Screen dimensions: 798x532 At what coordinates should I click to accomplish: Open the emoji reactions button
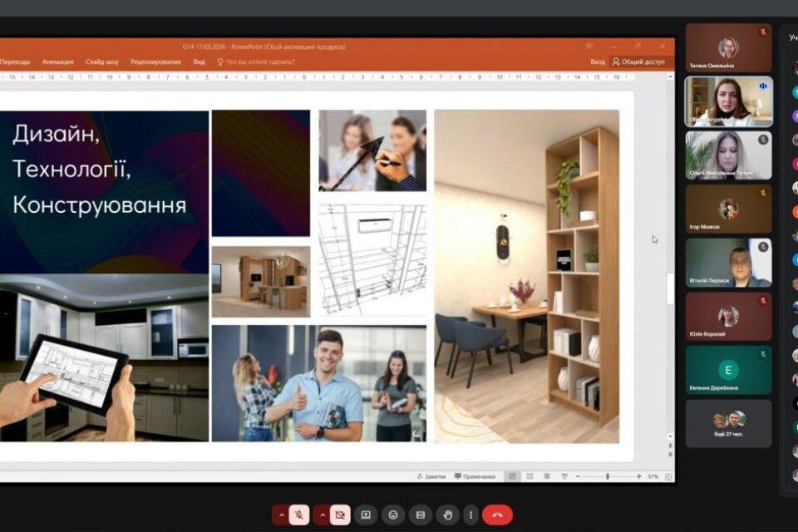tap(393, 515)
